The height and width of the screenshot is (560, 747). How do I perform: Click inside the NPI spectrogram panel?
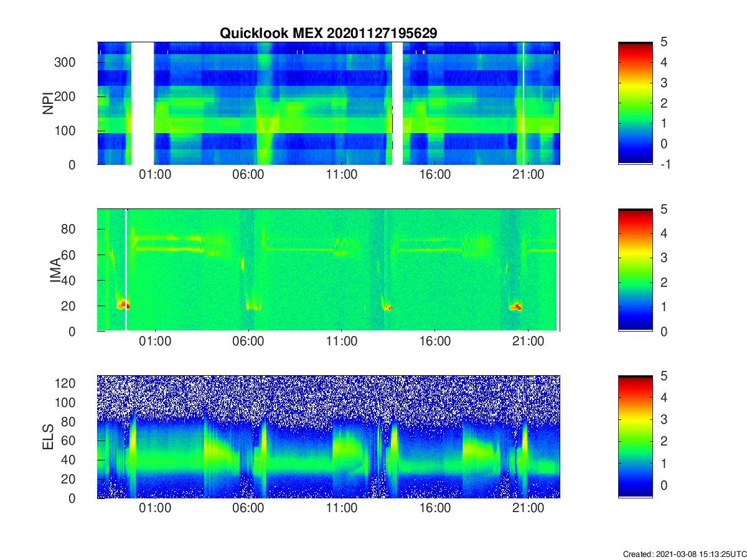(x=329, y=103)
